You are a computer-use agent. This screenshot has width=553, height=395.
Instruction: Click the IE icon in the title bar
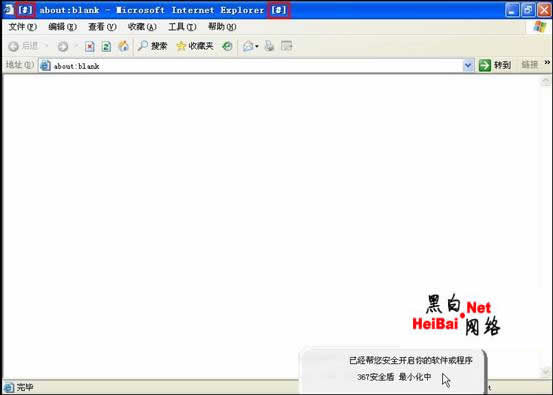point(8,10)
